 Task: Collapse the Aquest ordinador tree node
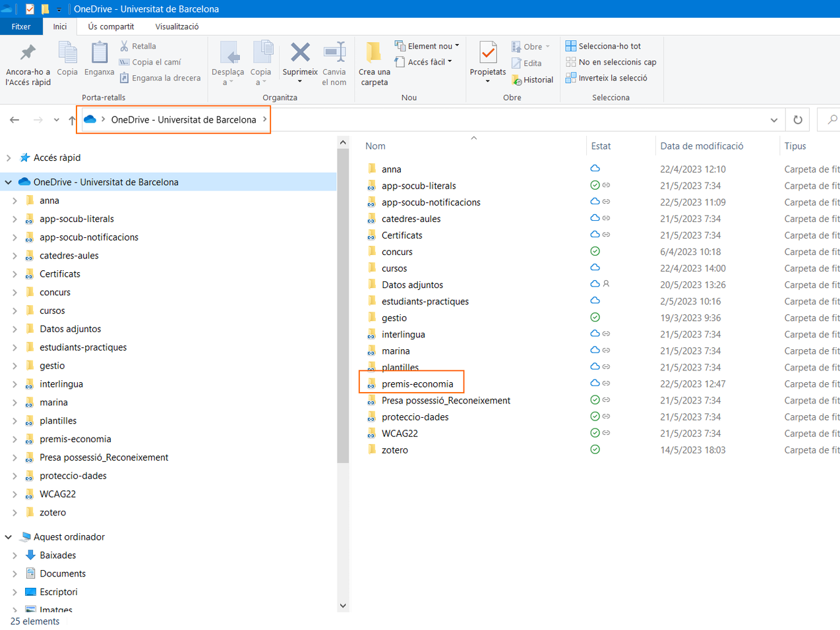[x=9, y=537]
